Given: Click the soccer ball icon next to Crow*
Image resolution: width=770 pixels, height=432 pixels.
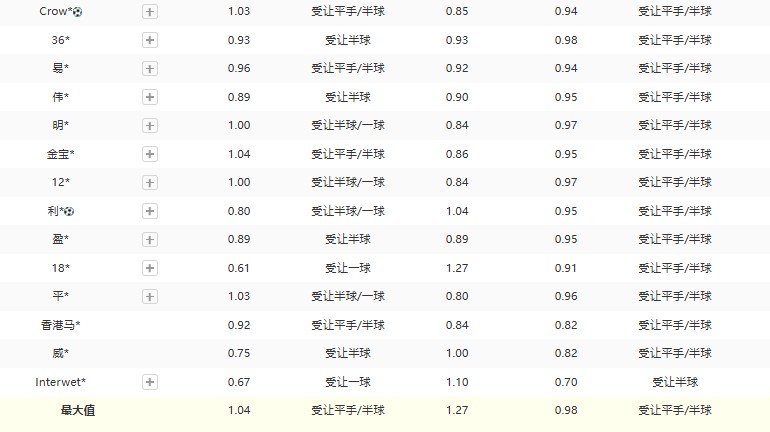Looking at the screenshot, I should pyautogui.click(x=78, y=12).
